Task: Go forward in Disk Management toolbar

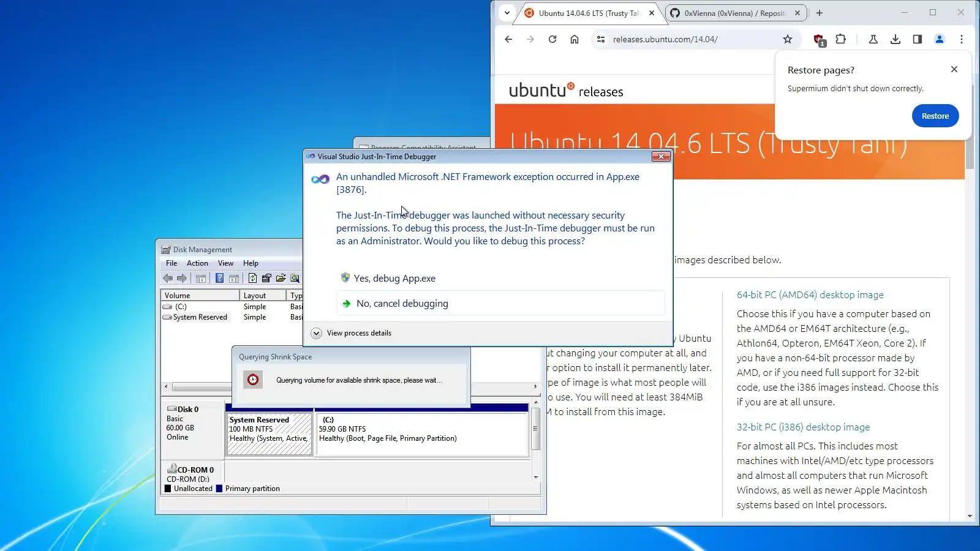Action: click(x=182, y=278)
